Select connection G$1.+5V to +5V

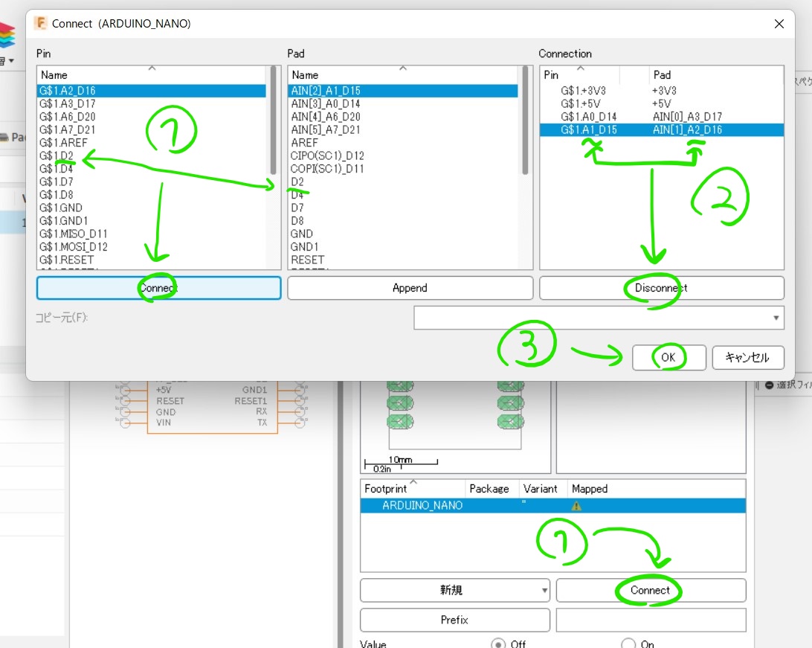click(662, 103)
